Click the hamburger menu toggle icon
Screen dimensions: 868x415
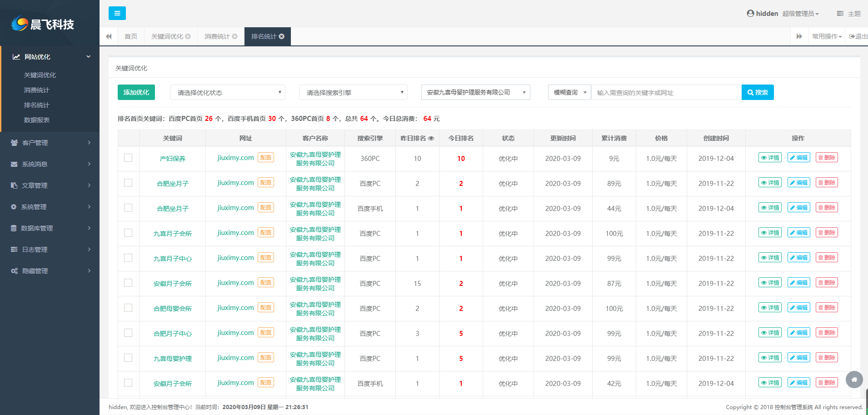point(117,13)
